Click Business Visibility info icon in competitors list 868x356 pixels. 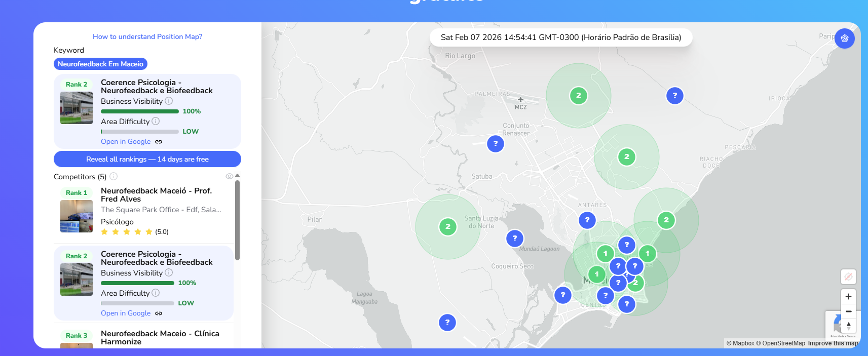click(169, 272)
